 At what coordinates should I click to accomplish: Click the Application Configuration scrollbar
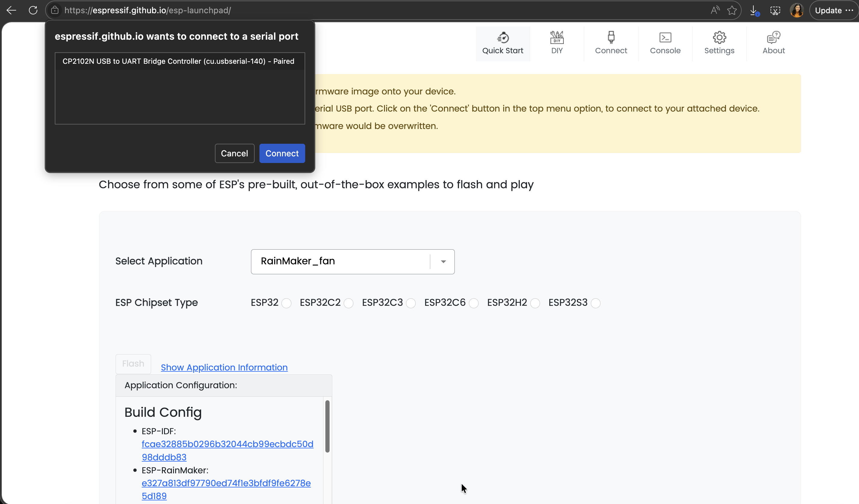coord(327,426)
